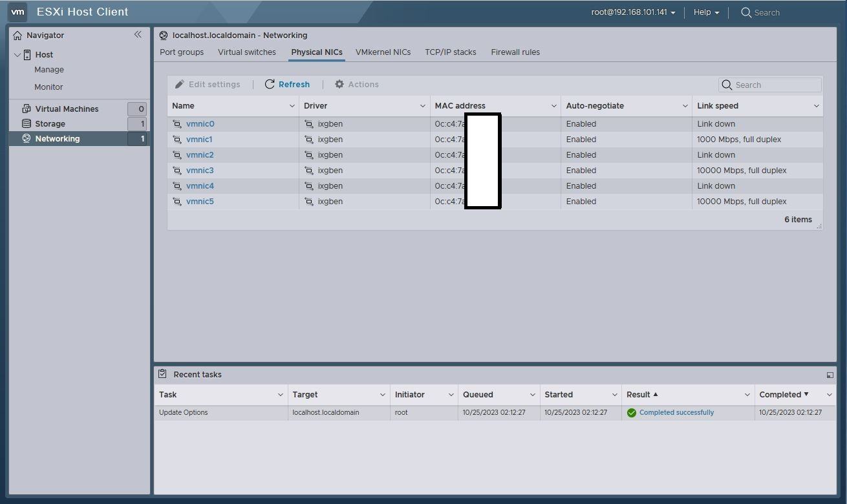Click the Virtual Machines count badge 0
Viewport: 847px width, 504px height.
[137, 109]
